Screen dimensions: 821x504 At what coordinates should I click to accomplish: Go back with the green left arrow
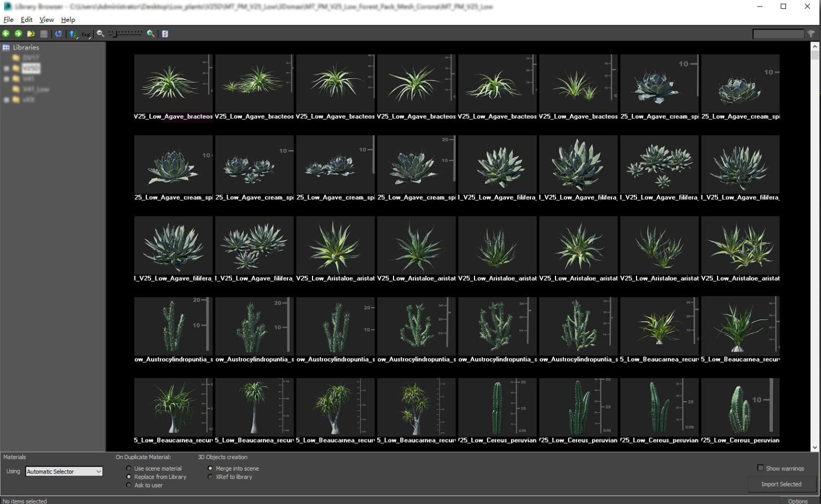click(7, 34)
